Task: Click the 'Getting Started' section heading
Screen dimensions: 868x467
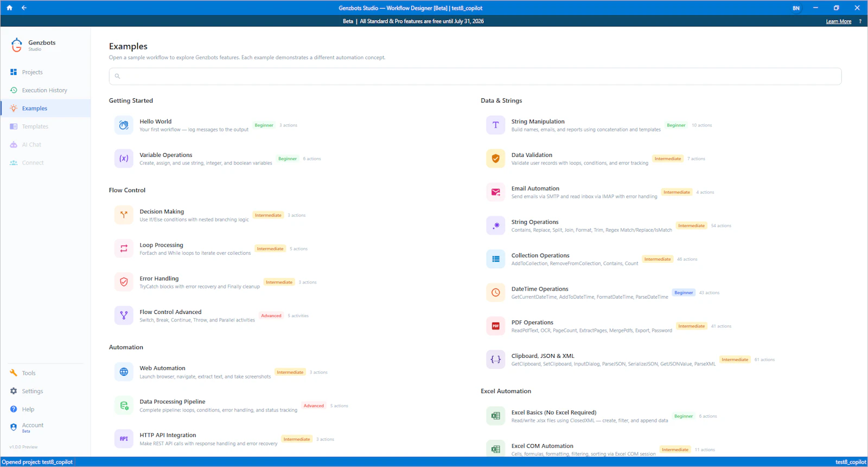Action: pos(131,100)
